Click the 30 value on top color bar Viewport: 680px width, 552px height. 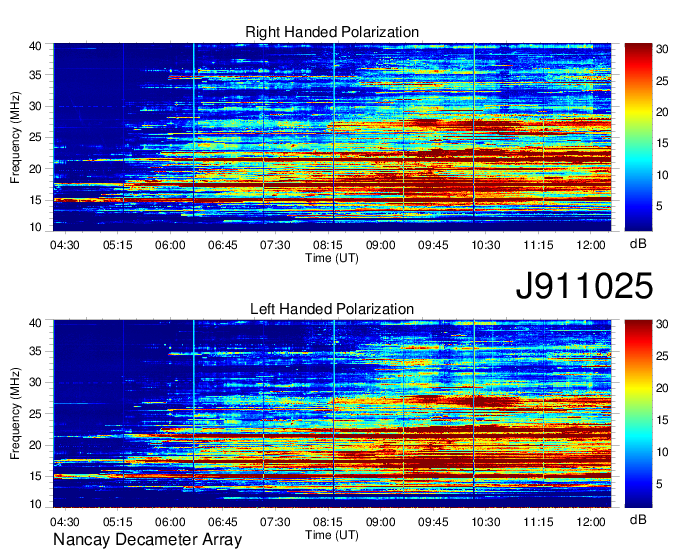click(662, 49)
